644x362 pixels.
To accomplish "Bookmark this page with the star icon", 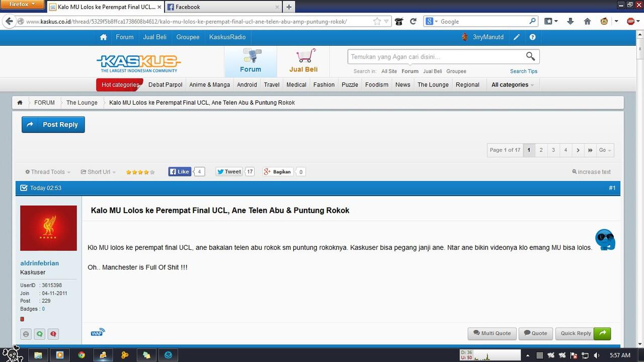I will point(377,21).
